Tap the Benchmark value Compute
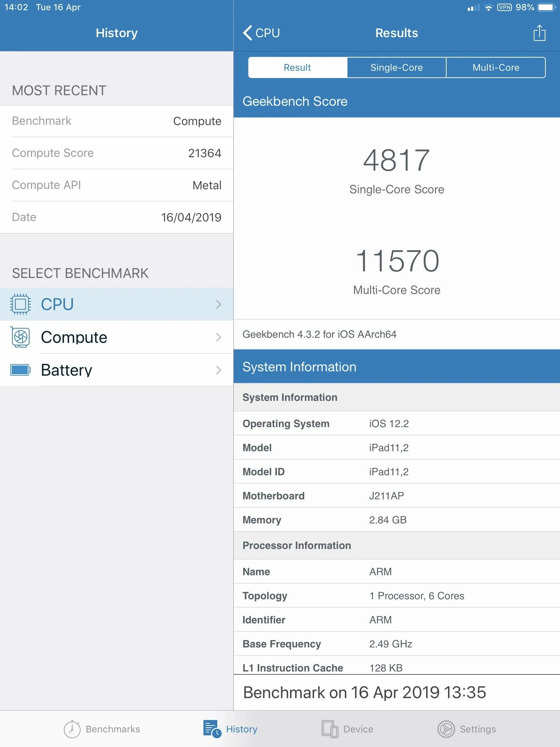 click(x=197, y=121)
